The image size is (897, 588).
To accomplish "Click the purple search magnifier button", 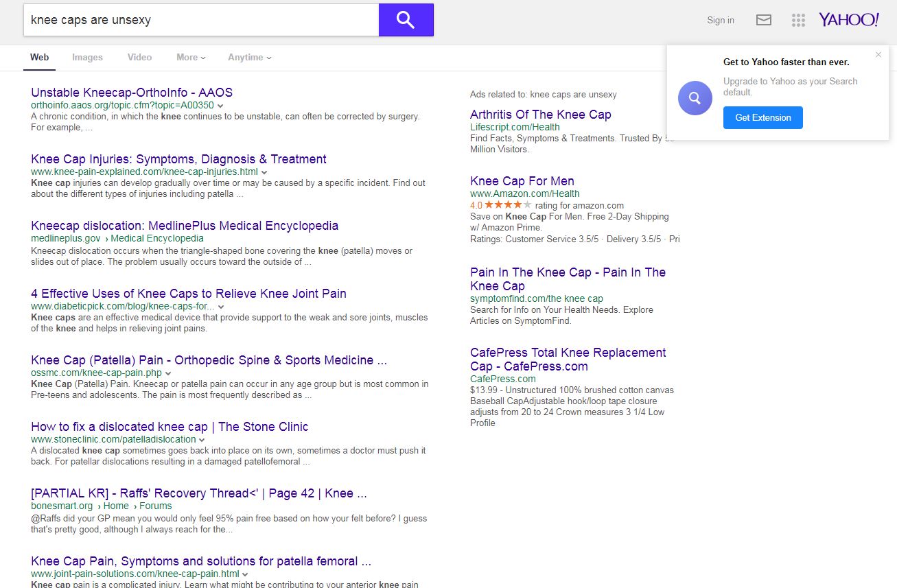I will [x=406, y=20].
